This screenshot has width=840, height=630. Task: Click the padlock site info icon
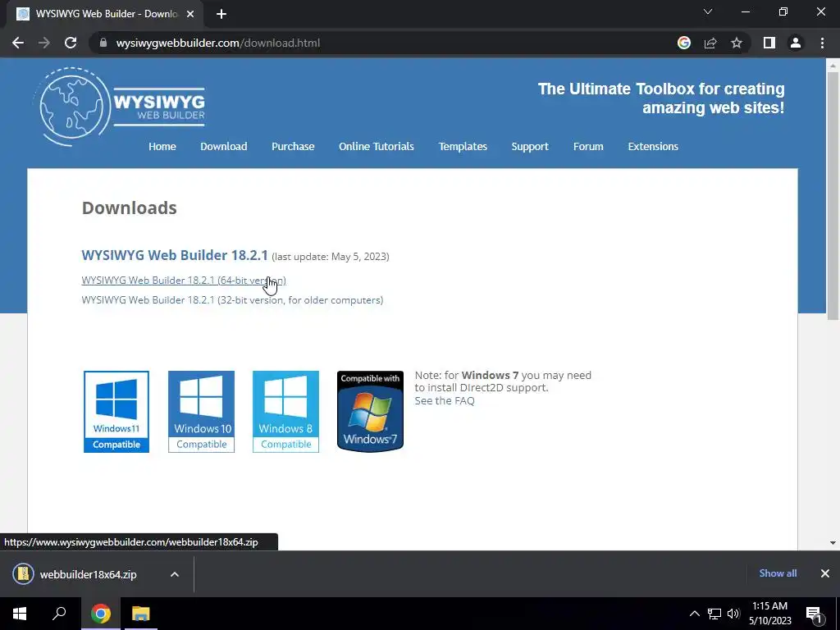coord(103,43)
